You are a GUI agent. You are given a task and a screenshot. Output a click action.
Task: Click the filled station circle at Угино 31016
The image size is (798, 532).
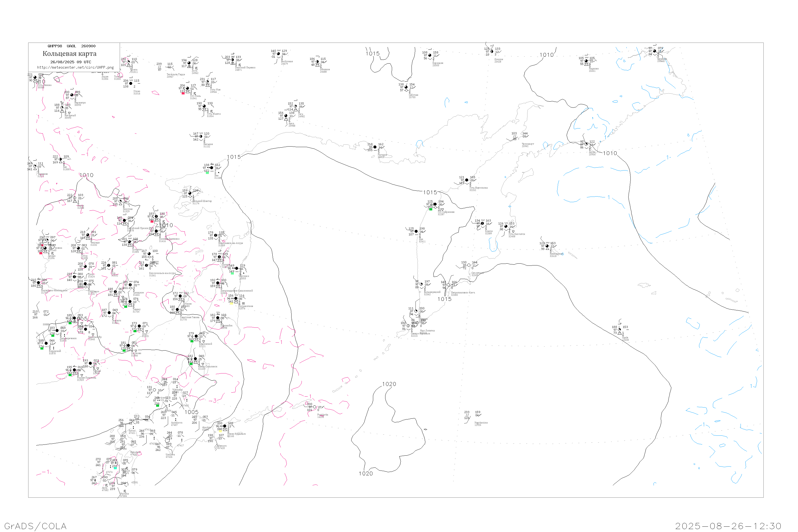(131, 84)
